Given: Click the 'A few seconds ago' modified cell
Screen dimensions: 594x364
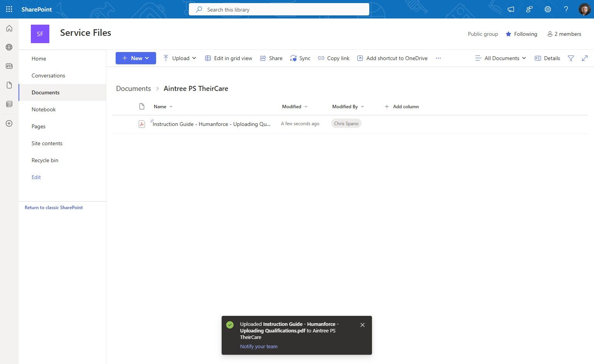Looking at the screenshot, I should tap(300, 124).
